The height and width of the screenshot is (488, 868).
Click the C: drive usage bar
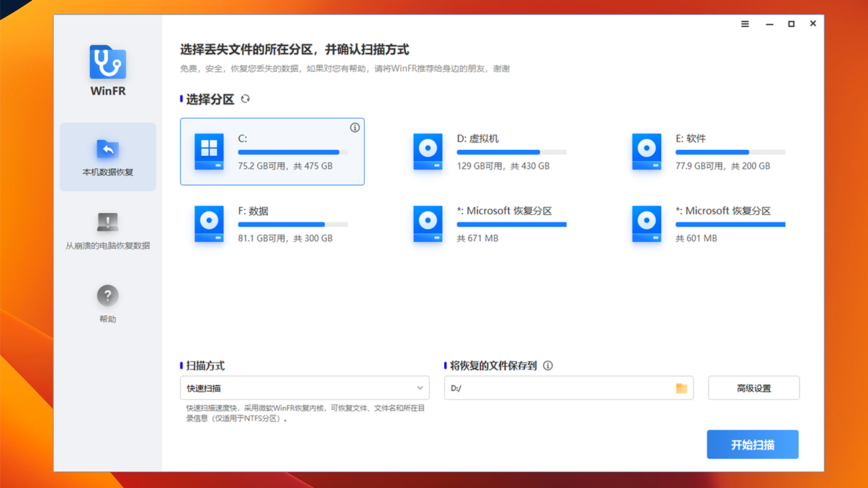coord(293,152)
